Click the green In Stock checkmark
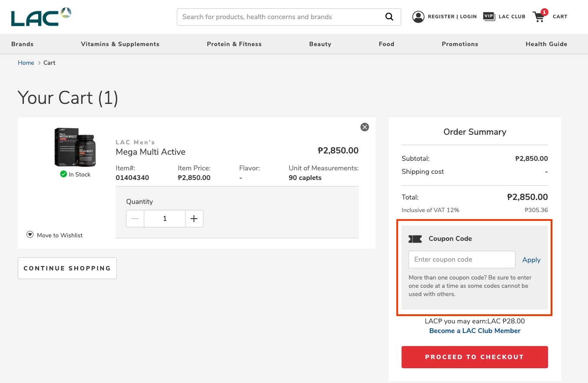 pos(63,174)
